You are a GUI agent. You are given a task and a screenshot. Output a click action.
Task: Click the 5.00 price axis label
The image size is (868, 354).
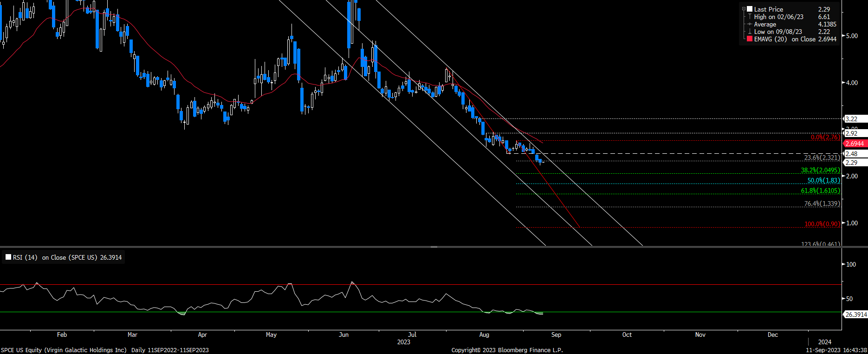click(852, 36)
